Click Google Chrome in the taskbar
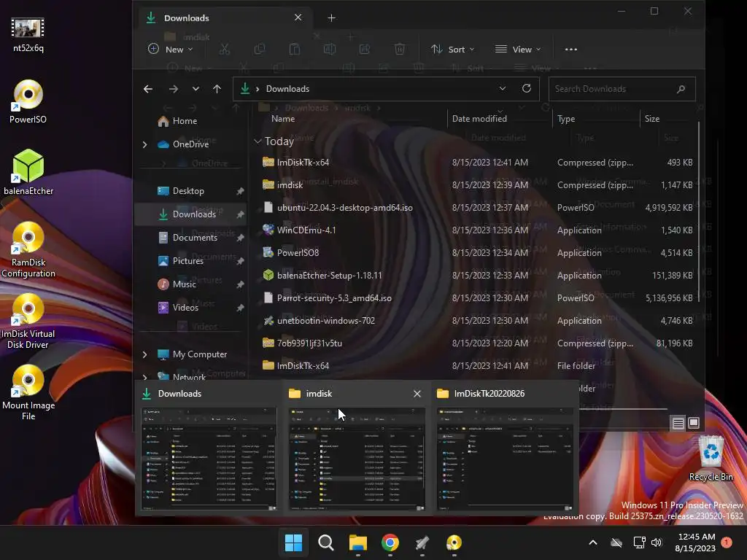This screenshot has width=747, height=560. coord(390,542)
